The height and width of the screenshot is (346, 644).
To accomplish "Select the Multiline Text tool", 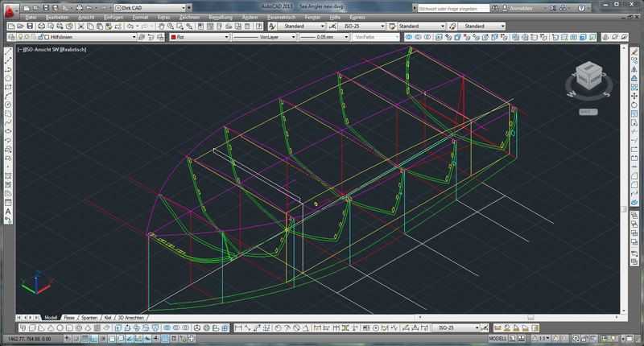I will [x=8, y=212].
